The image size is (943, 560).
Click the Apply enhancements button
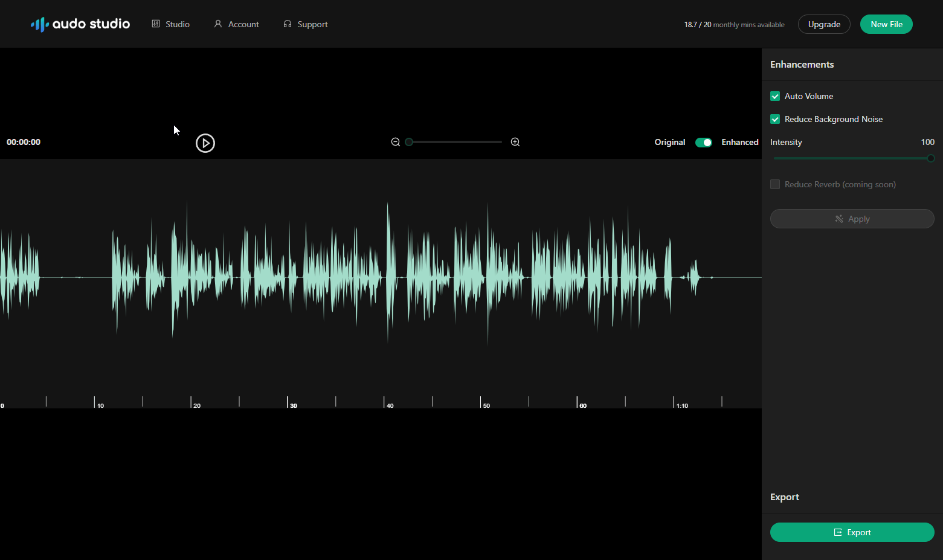(x=852, y=219)
